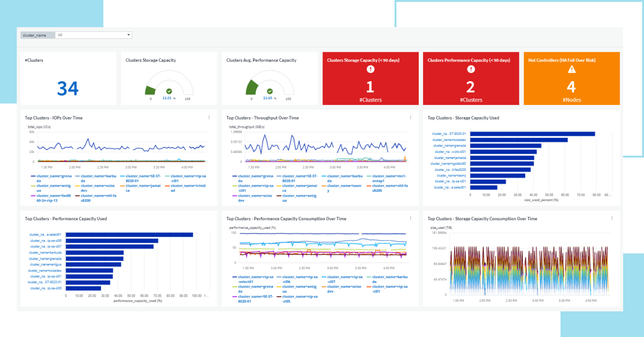This screenshot has height=337, width=644.
Task: Click the 34 clusters count value
Action: point(68,89)
